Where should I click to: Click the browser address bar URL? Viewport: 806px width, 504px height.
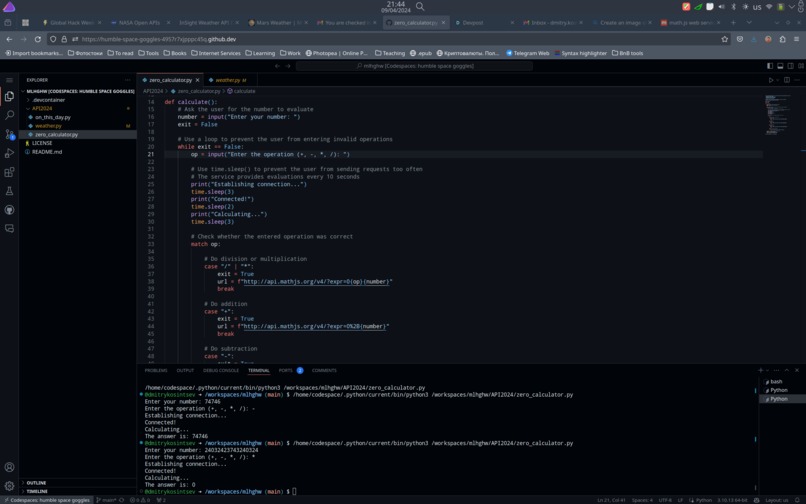158,39
